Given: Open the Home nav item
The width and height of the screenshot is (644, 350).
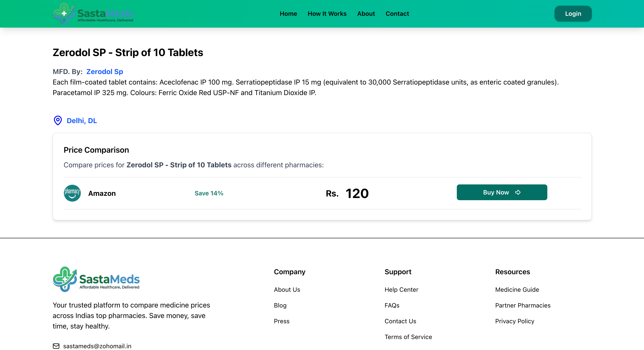Looking at the screenshot, I should point(288,14).
